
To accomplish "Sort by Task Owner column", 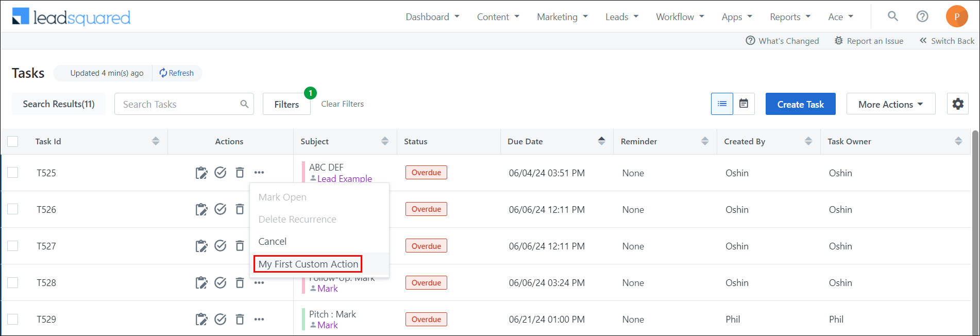I will (x=958, y=141).
